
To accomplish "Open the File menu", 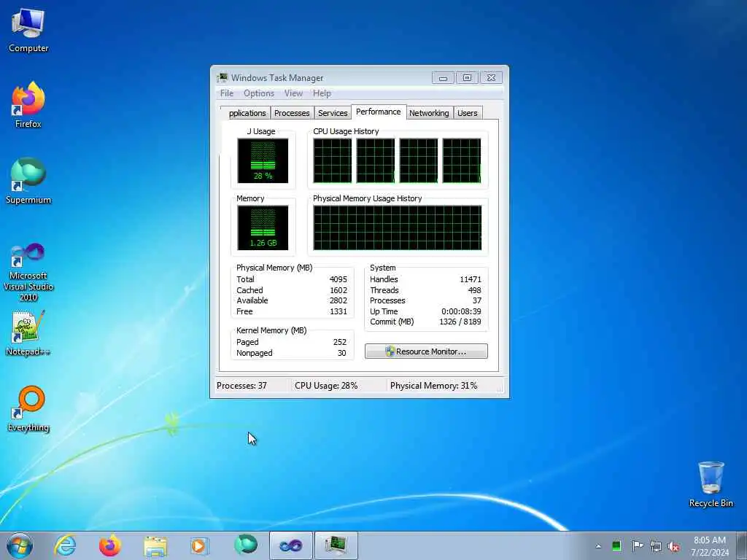I will point(227,93).
